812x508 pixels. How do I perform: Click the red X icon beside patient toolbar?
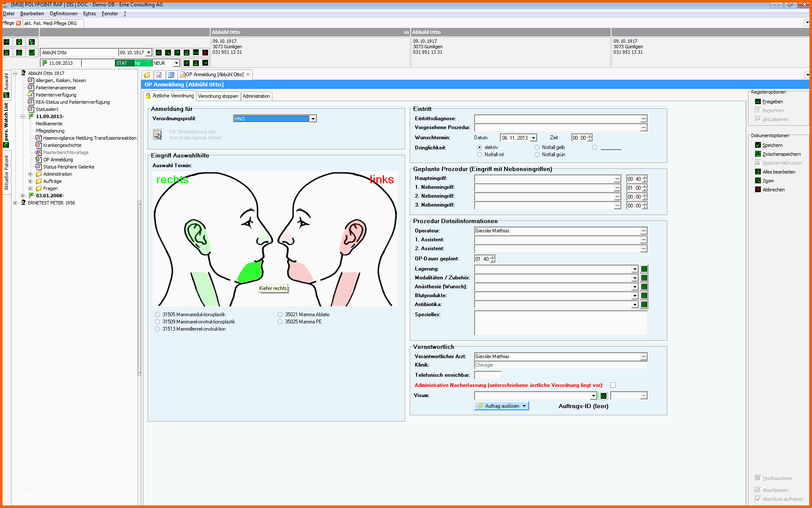205,52
